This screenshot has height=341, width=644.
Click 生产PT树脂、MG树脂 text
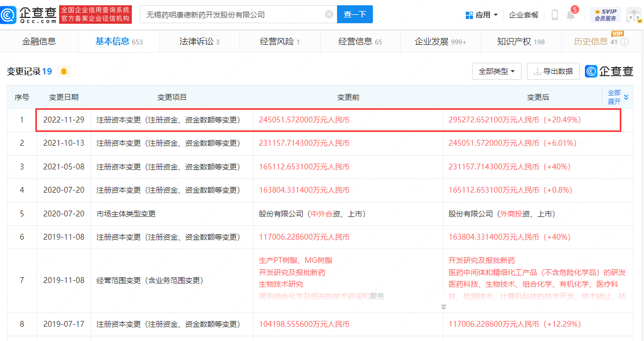click(295, 260)
